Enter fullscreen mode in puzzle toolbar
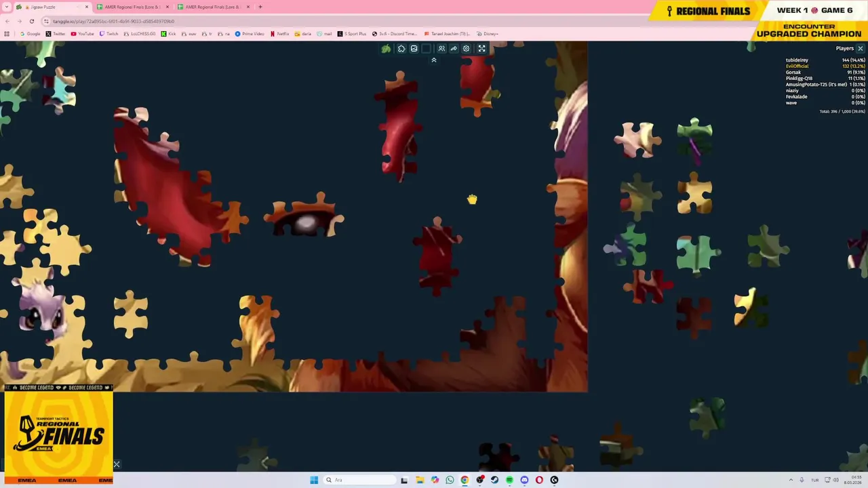Viewport: 868px width, 488px height. click(481, 49)
